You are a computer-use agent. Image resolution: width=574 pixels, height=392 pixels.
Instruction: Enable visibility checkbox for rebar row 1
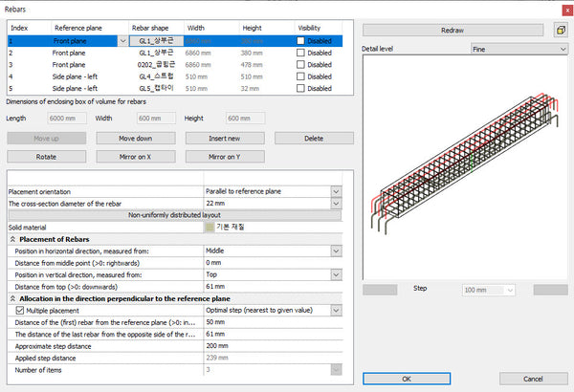pos(300,41)
